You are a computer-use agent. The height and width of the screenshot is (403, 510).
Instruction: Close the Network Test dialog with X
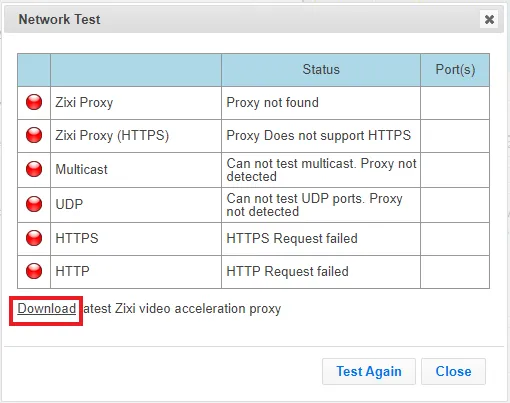[489, 19]
